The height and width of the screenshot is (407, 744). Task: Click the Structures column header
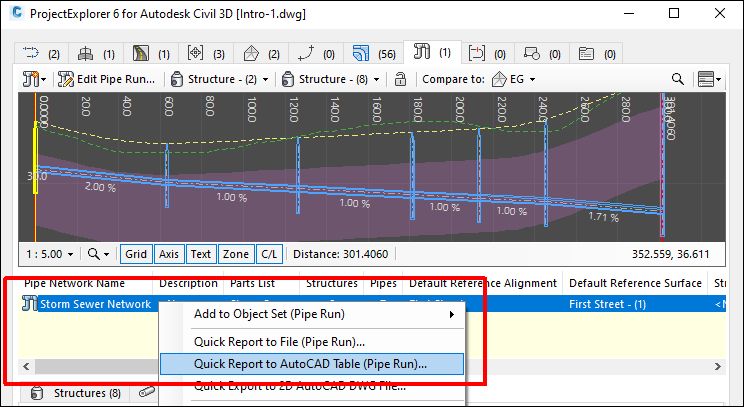[x=332, y=283]
